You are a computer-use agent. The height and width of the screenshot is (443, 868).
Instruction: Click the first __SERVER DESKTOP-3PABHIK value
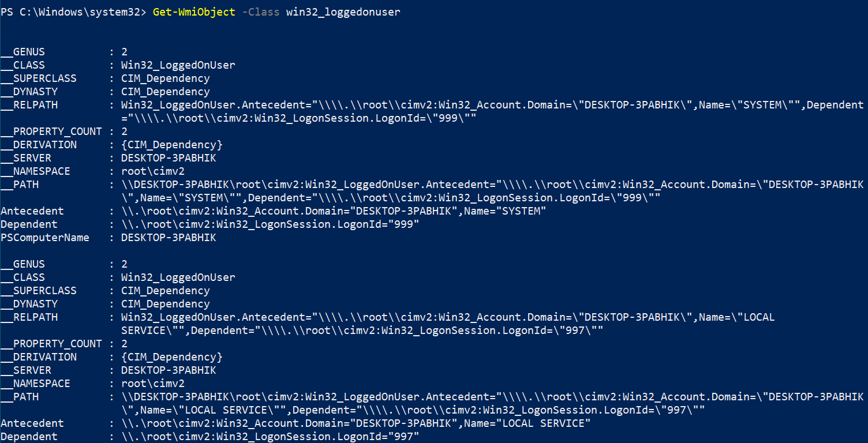169,158
